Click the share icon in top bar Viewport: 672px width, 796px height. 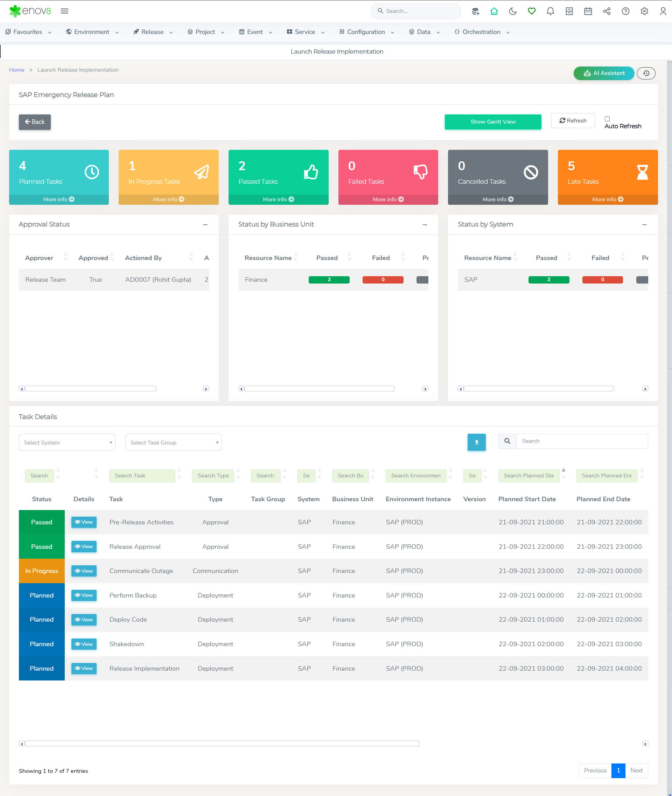(607, 12)
